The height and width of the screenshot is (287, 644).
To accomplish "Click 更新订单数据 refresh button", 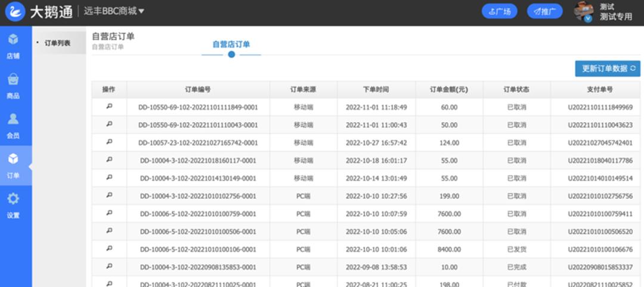I will tap(608, 68).
